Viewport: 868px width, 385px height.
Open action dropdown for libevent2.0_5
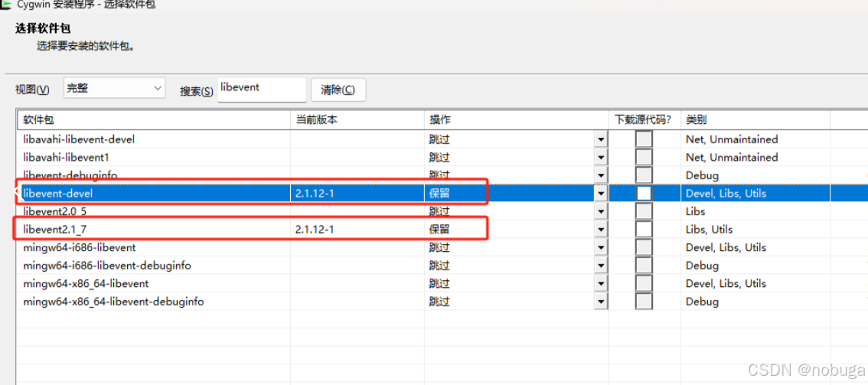(601, 211)
